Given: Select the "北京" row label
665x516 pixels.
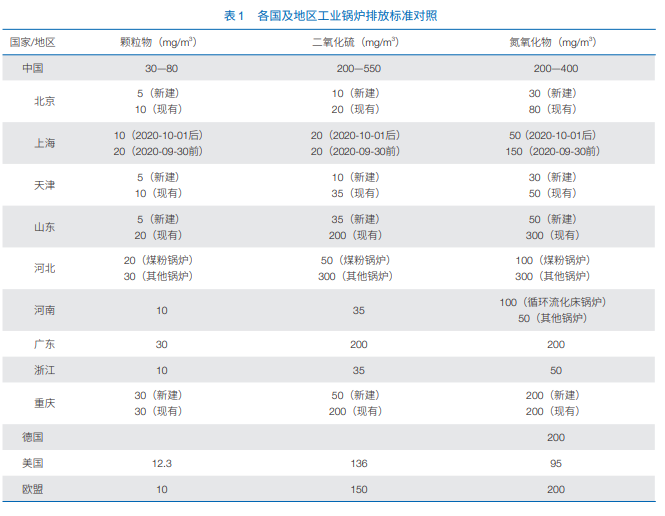Looking at the screenshot, I should pos(44,101).
